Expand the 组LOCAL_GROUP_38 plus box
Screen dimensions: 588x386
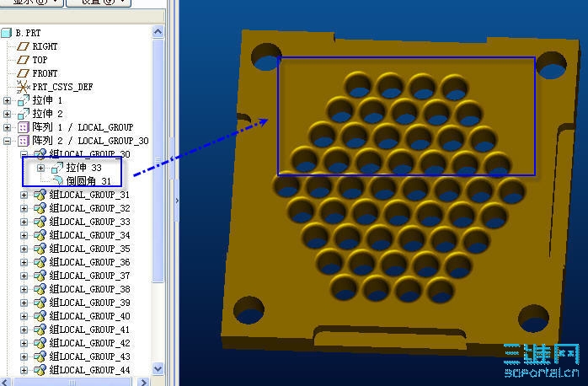point(24,290)
